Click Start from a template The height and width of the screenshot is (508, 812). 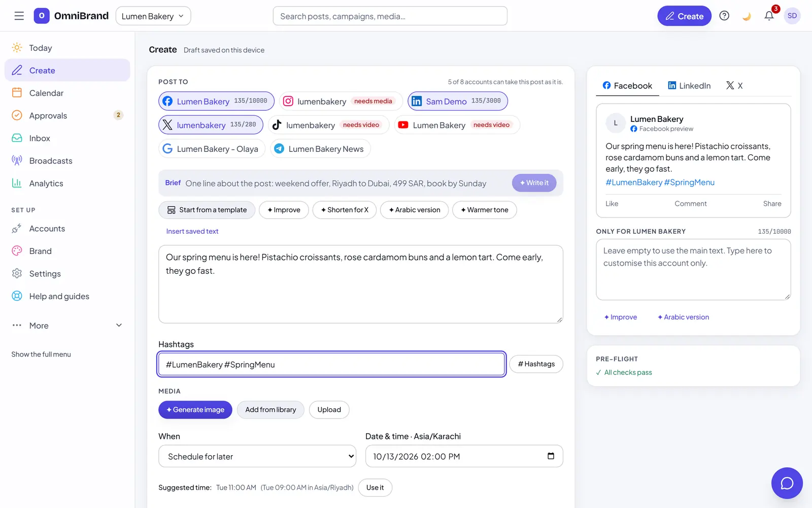click(207, 210)
